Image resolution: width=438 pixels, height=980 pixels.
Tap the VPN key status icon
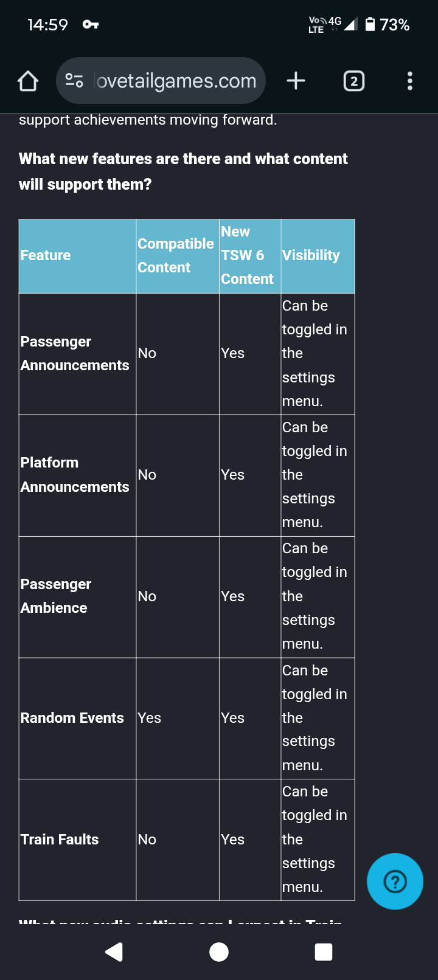[x=91, y=25]
